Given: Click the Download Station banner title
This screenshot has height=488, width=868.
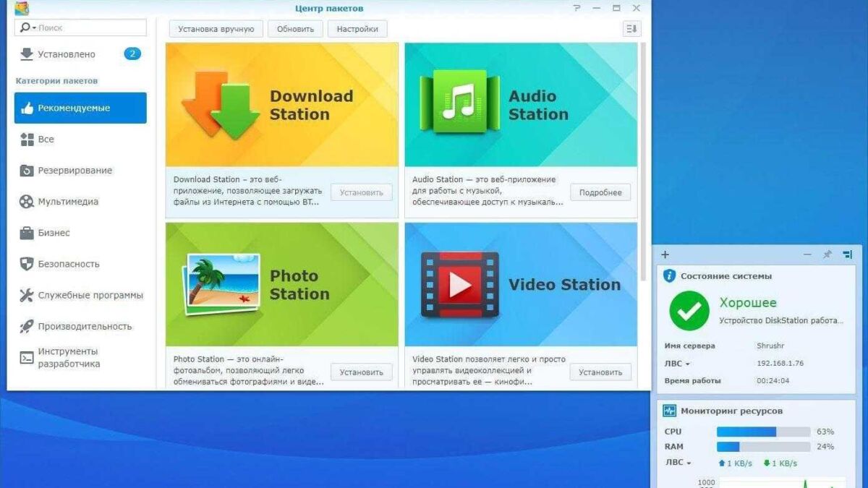Looking at the screenshot, I should click(x=311, y=105).
